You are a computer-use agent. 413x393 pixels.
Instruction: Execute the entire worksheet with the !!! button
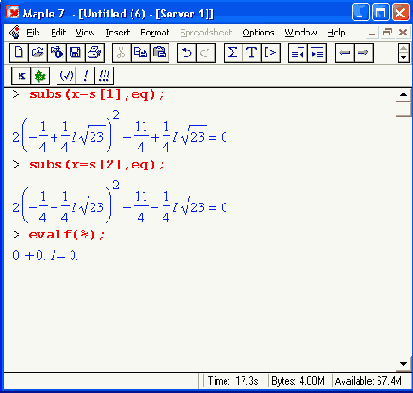click(104, 76)
